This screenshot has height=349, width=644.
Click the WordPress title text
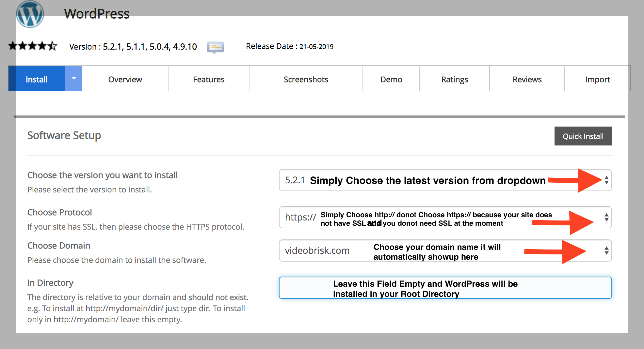[97, 14]
